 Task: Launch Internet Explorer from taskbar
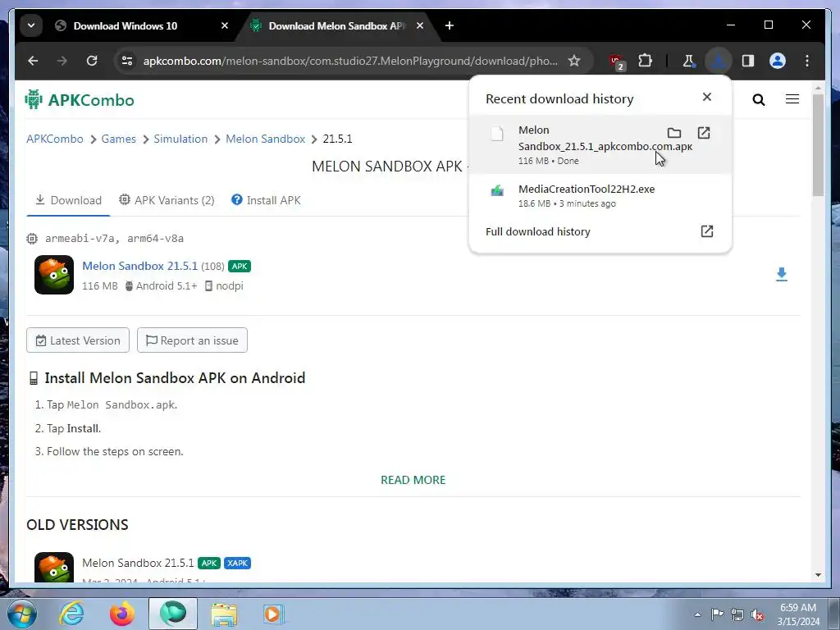click(x=72, y=614)
